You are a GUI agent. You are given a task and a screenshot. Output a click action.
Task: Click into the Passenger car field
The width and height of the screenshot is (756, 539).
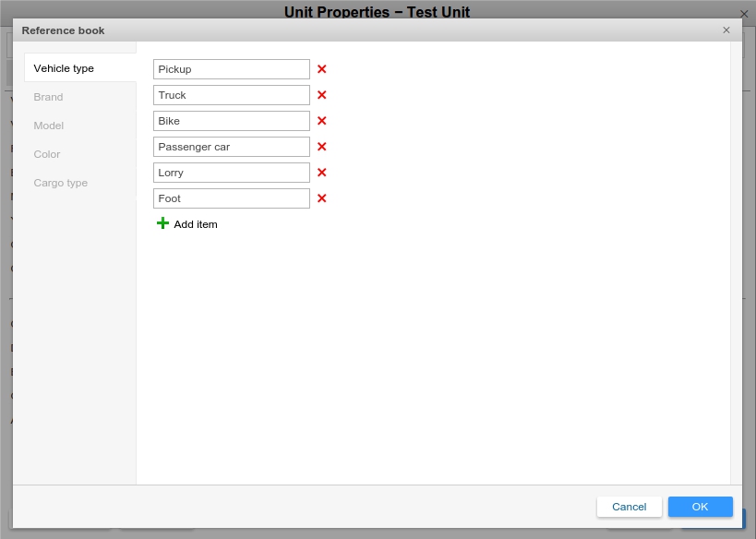(x=231, y=147)
